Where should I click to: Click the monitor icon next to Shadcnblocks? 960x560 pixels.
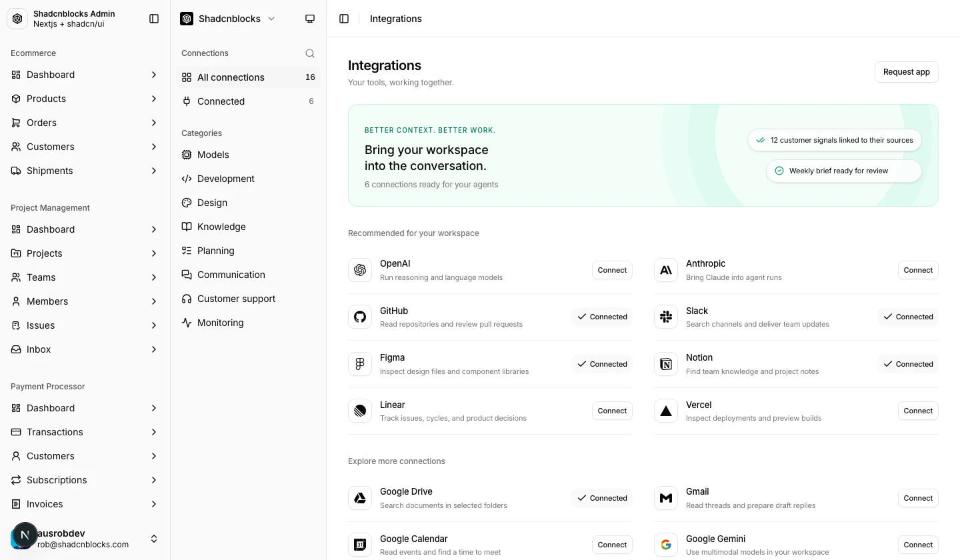(310, 19)
